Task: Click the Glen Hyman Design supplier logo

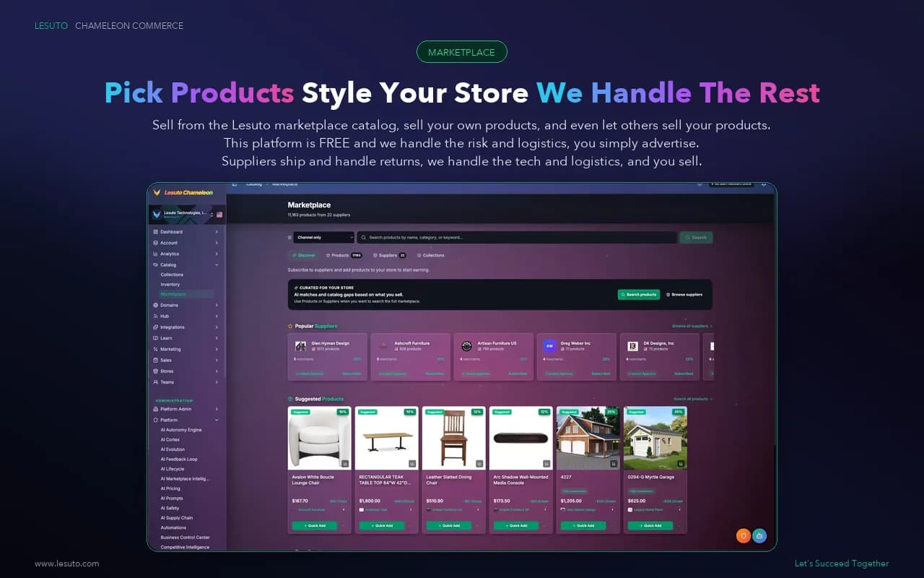Action: coord(301,346)
